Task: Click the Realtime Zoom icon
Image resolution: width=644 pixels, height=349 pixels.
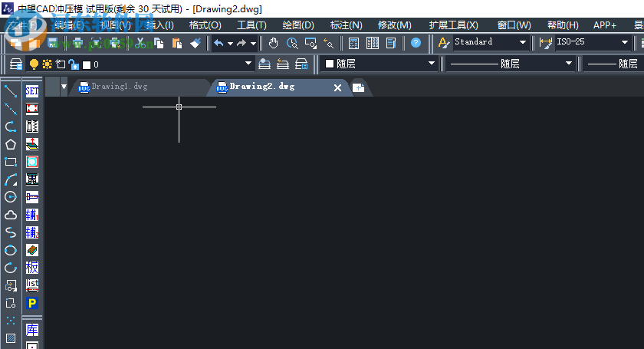Action: (x=292, y=43)
